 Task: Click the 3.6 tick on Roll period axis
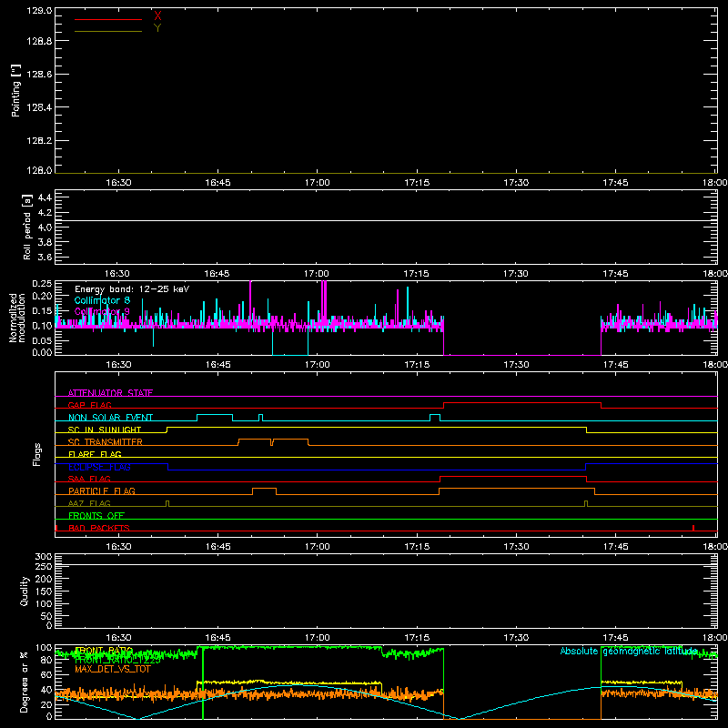coord(45,257)
